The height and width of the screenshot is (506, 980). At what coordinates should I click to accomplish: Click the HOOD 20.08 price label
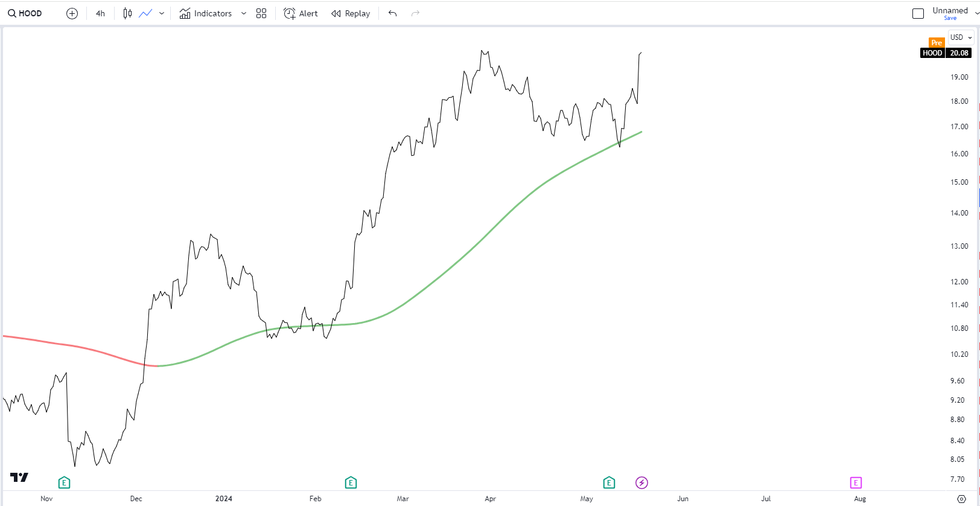946,53
